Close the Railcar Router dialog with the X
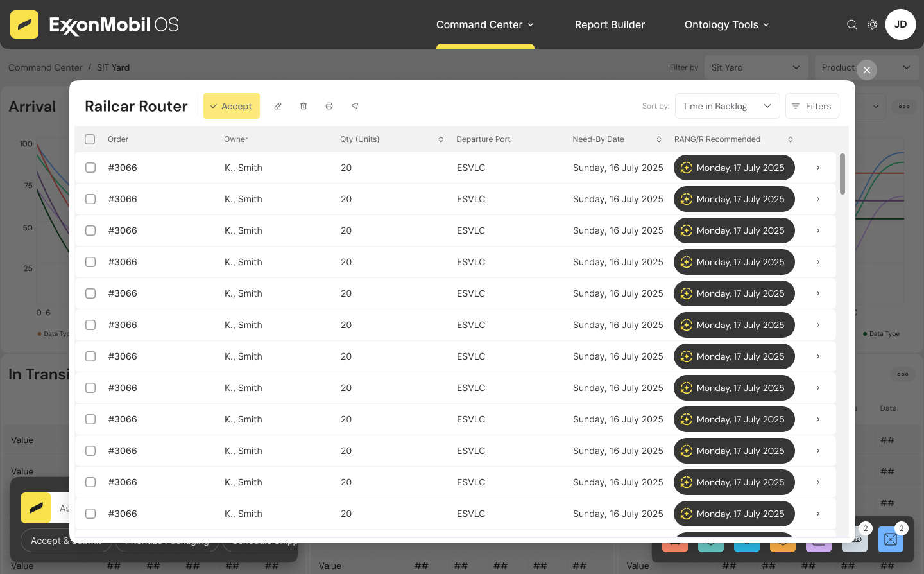This screenshot has height=574, width=924. click(x=867, y=70)
